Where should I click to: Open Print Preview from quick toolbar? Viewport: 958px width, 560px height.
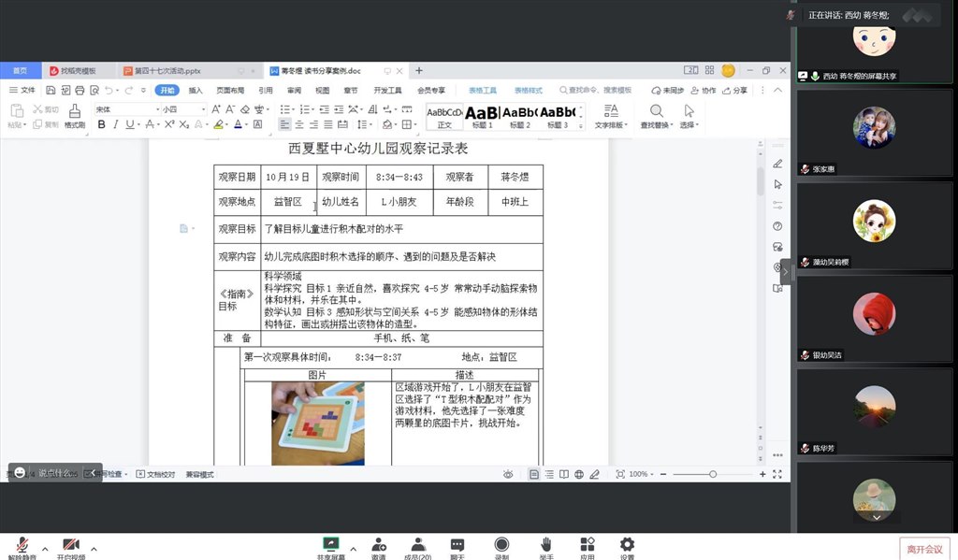pyautogui.click(x=94, y=91)
